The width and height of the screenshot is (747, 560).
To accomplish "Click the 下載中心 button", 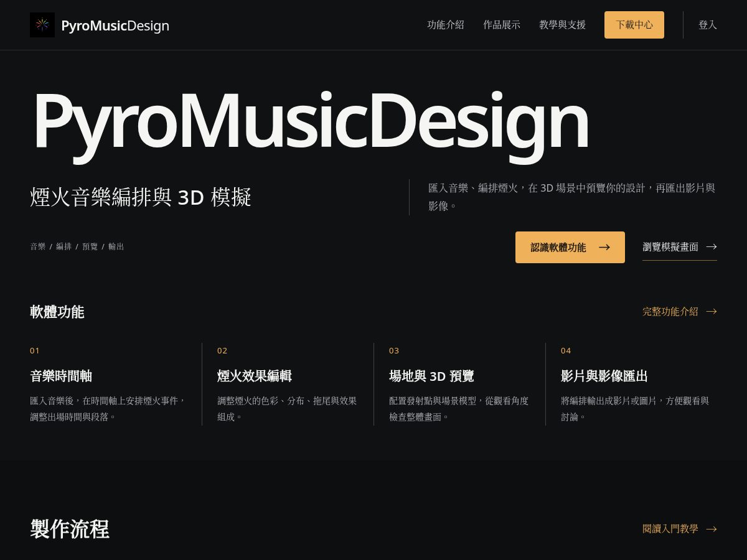I will (x=634, y=25).
